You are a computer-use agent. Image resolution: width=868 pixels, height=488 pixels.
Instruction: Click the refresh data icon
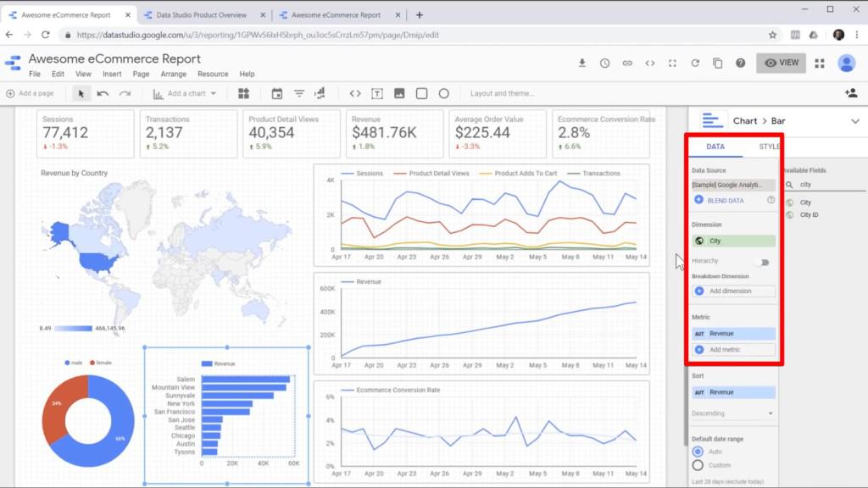pos(695,63)
